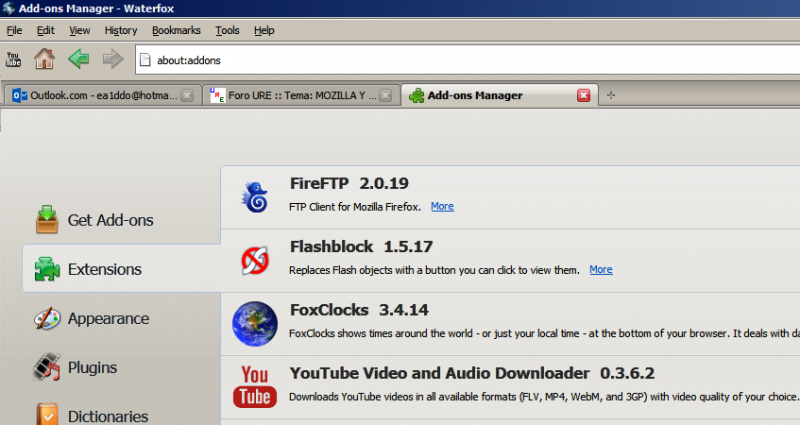The image size is (800, 425).
Task: Click the Plugins film and music icon
Action: pos(47,367)
